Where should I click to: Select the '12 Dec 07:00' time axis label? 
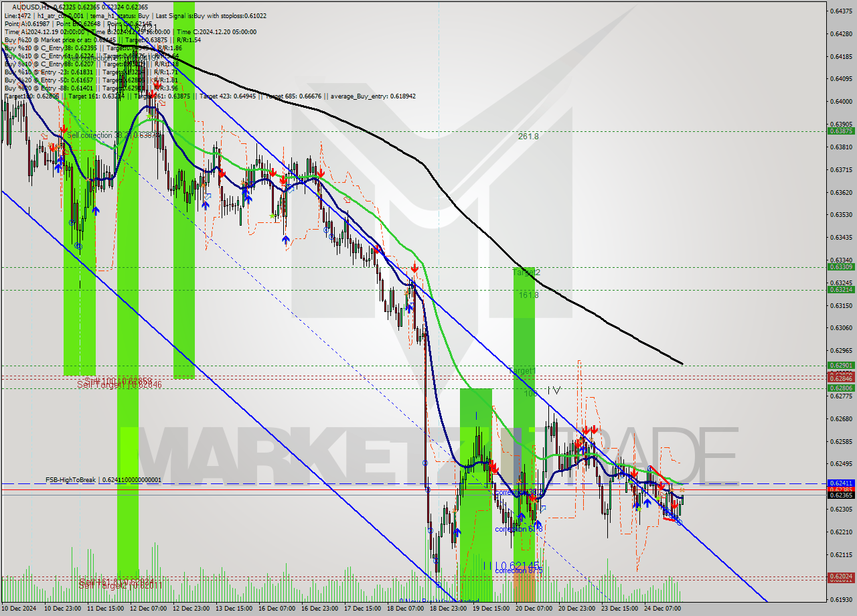click(148, 609)
